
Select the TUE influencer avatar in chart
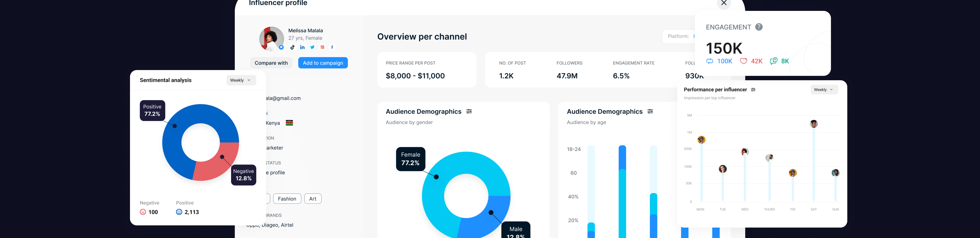click(723, 169)
